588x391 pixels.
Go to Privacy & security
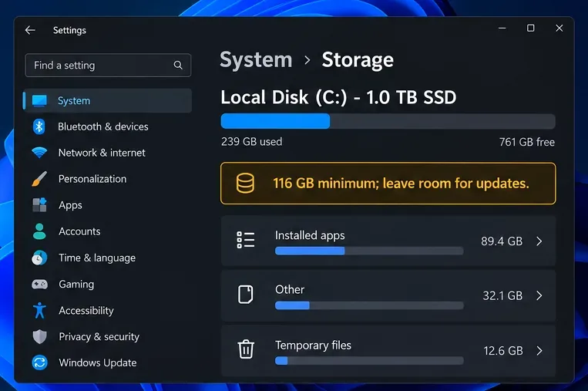[108, 336]
